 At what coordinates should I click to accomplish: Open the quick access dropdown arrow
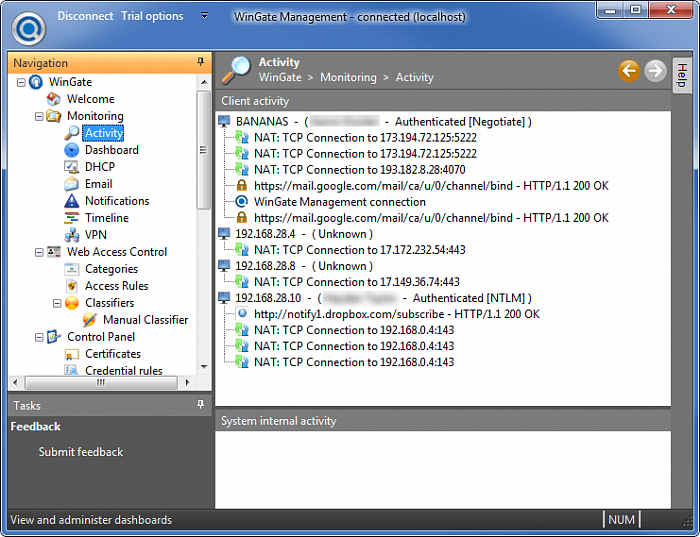click(204, 16)
